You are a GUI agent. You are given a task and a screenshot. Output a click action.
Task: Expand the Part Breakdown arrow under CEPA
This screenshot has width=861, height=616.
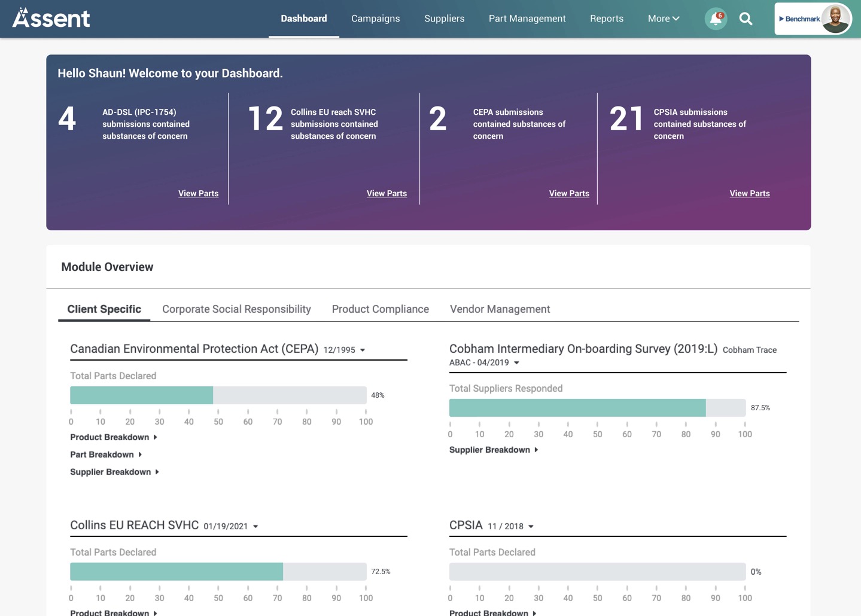[139, 455]
